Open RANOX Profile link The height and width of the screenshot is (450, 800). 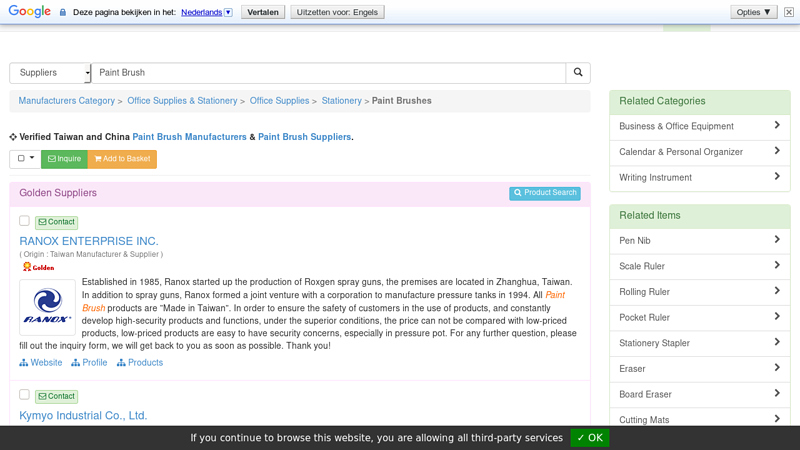tap(89, 362)
